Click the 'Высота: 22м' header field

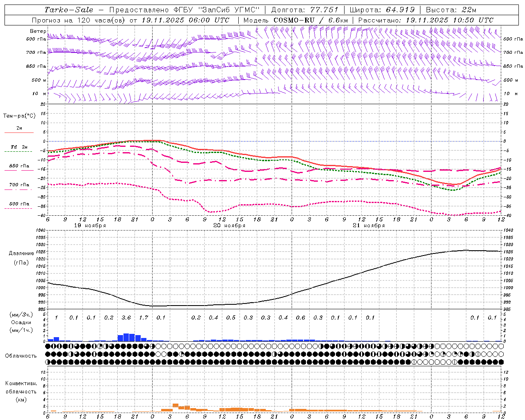pyautogui.click(x=451, y=10)
